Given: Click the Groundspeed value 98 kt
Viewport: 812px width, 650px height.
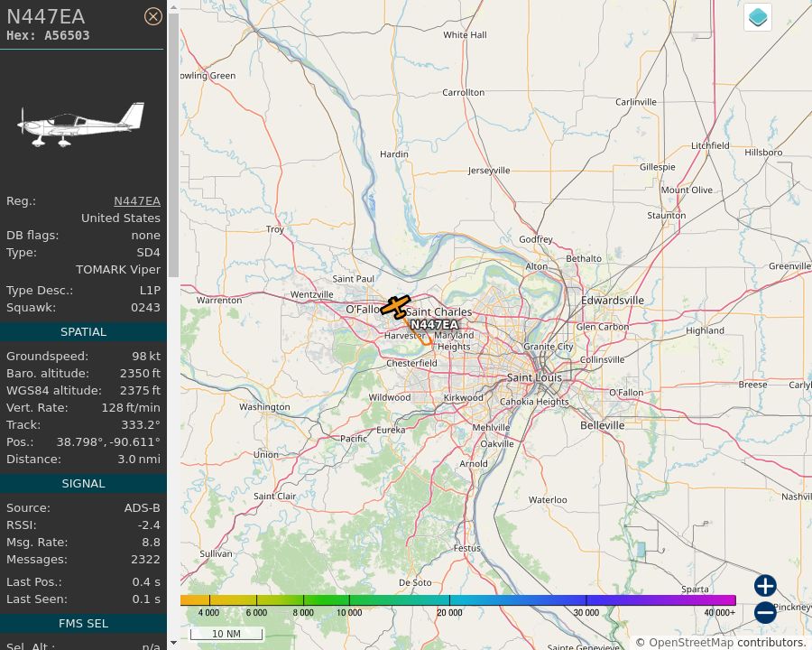Looking at the screenshot, I should tap(146, 356).
